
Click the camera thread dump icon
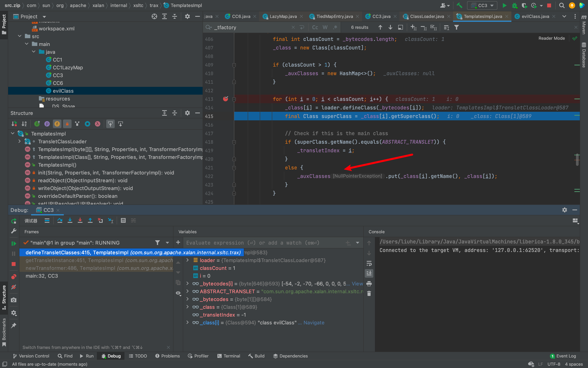pos(14,300)
